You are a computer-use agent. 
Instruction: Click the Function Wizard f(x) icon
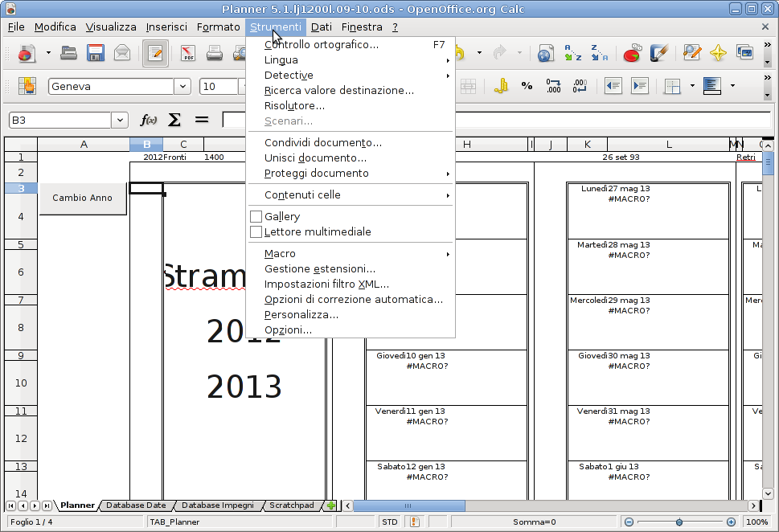tap(148, 120)
